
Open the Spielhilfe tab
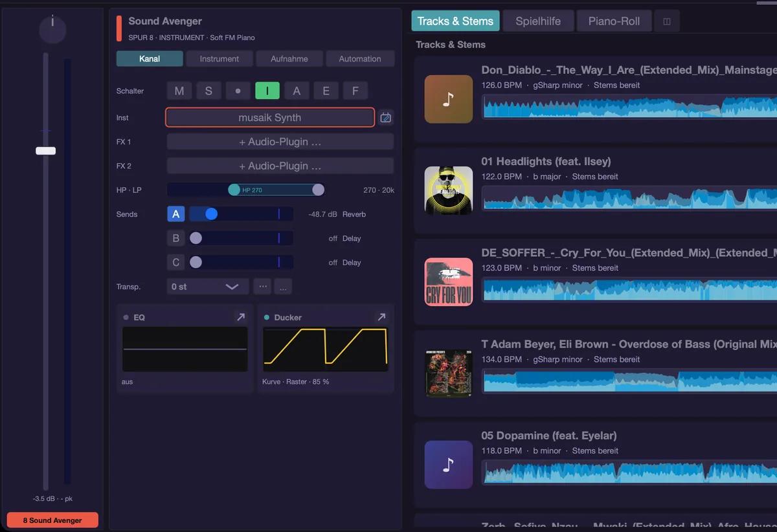tap(538, 21)
